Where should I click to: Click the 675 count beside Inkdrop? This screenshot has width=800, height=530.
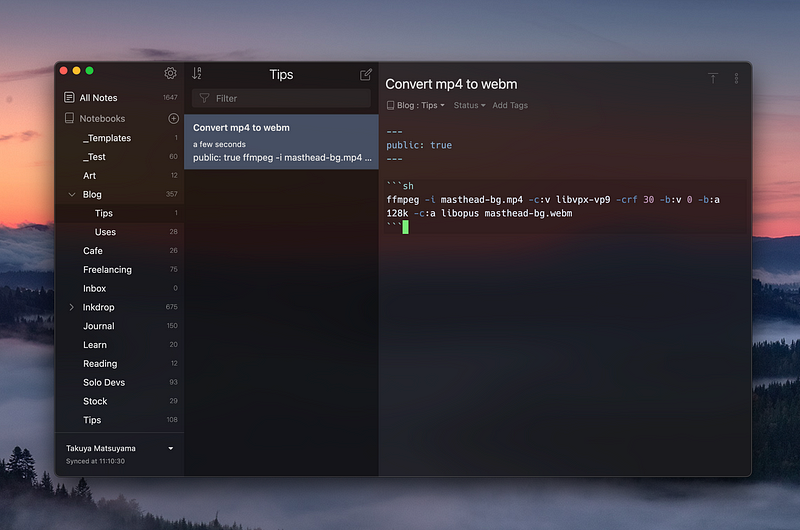(x=172, y=307)
